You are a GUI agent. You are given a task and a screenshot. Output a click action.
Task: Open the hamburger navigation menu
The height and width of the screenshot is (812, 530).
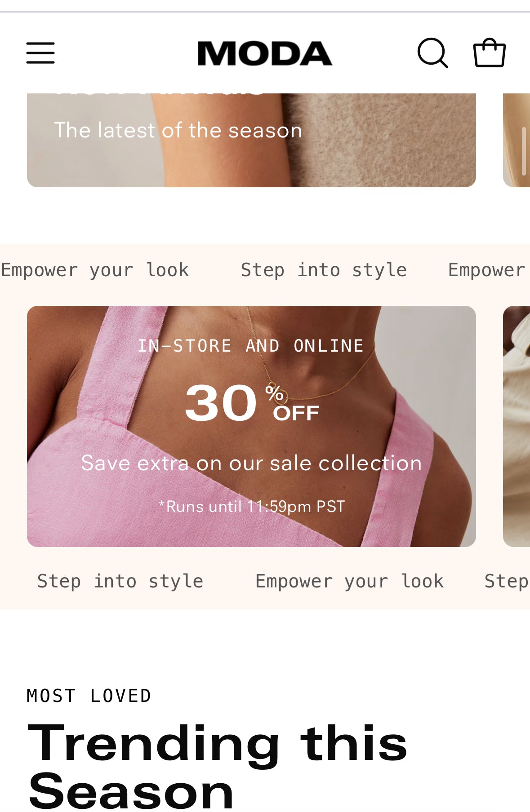pyautogui.click(x=40, y=53)
